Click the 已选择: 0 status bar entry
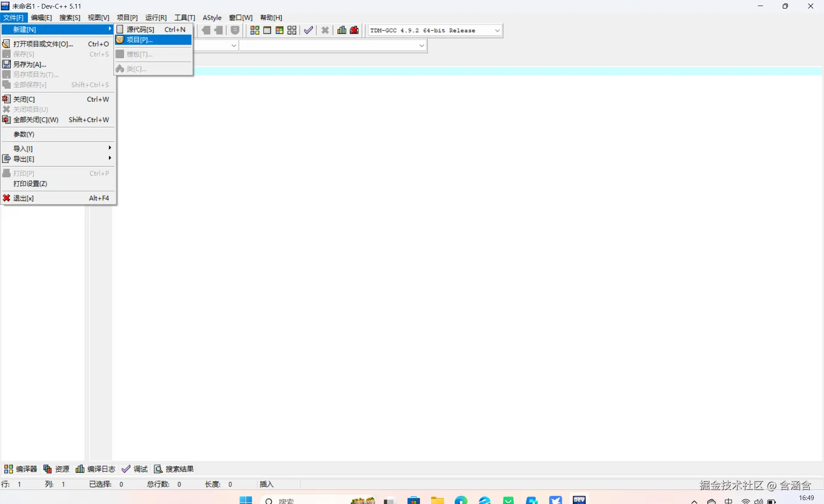This screenshot has height=504, width=824. click(x=106, y=484)
